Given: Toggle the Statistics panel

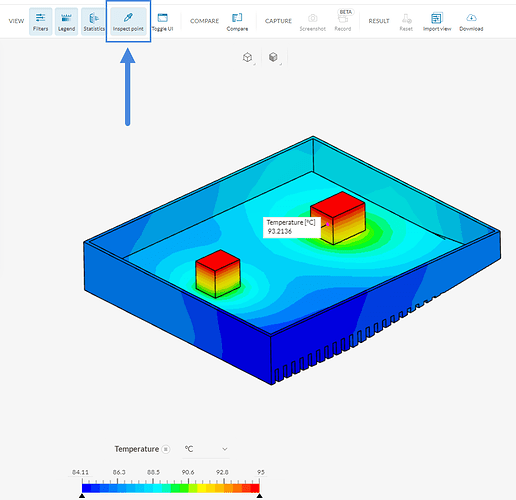Looking at the screenshot, I should coord(94,22).
